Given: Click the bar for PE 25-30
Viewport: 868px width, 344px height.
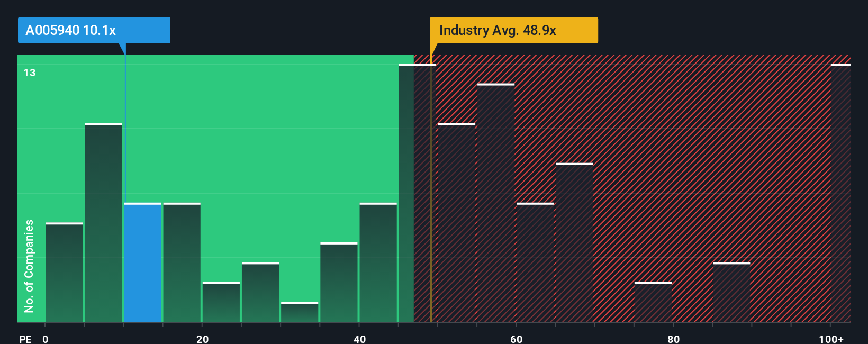Looking at the screenshot, I should click(260, 292).
